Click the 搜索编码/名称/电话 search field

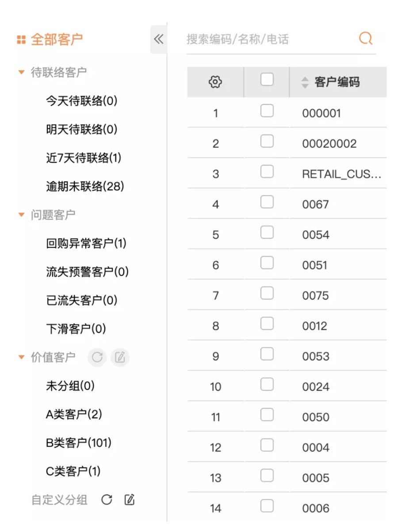pos(265,39)
